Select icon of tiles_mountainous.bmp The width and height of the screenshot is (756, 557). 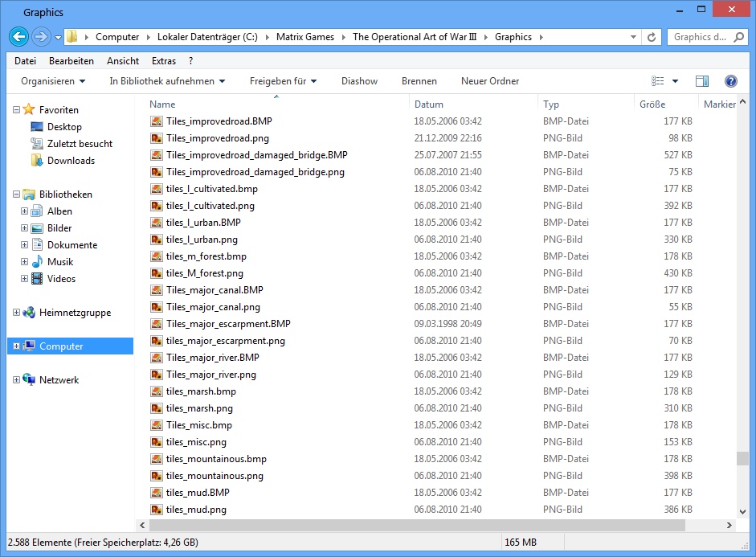coord(156,459)
